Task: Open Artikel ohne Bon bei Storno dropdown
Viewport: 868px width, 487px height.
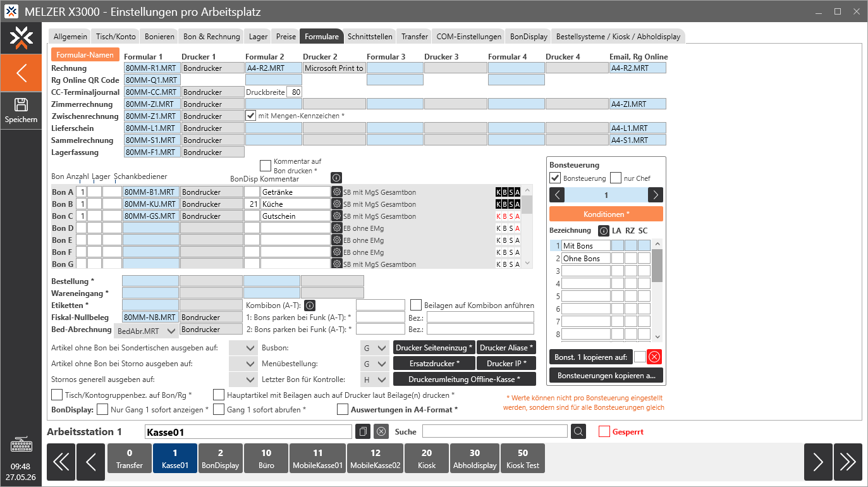Action: coord(243,364)
